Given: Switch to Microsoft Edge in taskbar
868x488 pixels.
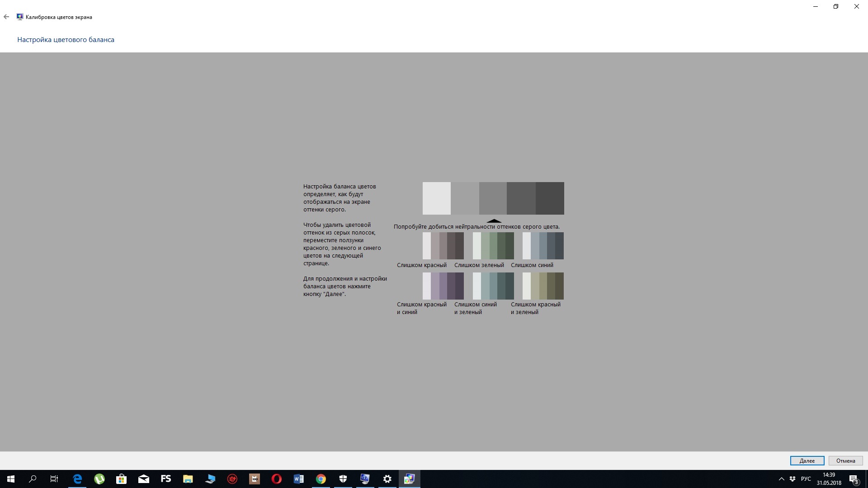Looking at the screenshot, I should coord(77,479).
